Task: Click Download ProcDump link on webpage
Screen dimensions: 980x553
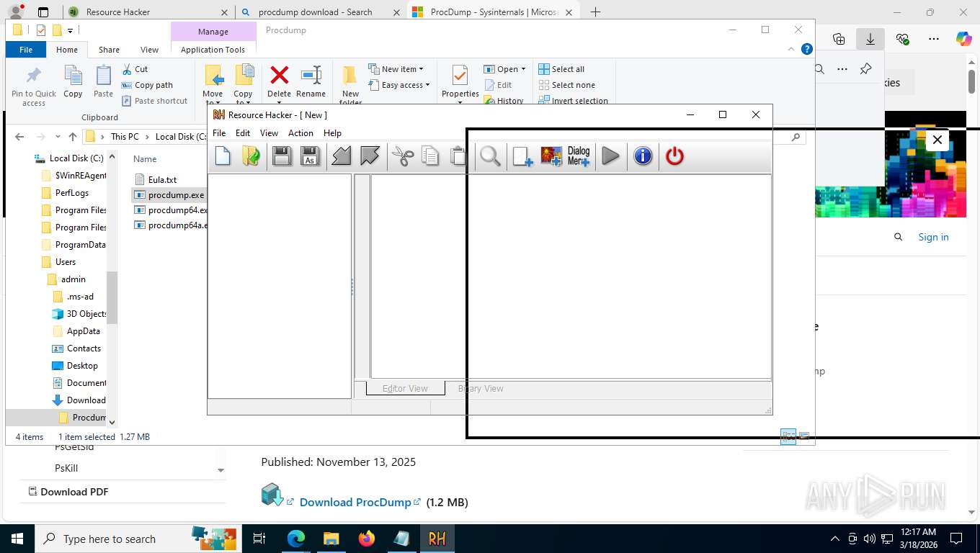Action: (x=355, y=502)
